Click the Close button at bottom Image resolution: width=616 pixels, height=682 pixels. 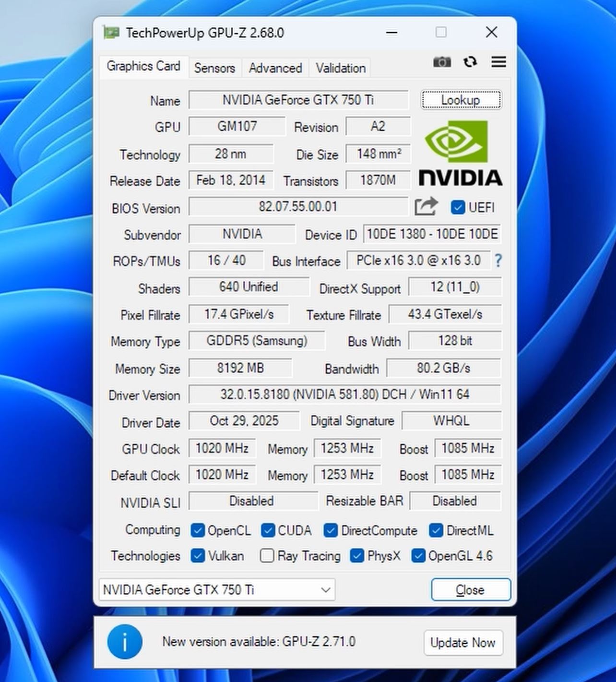click(x=471, y=589)
